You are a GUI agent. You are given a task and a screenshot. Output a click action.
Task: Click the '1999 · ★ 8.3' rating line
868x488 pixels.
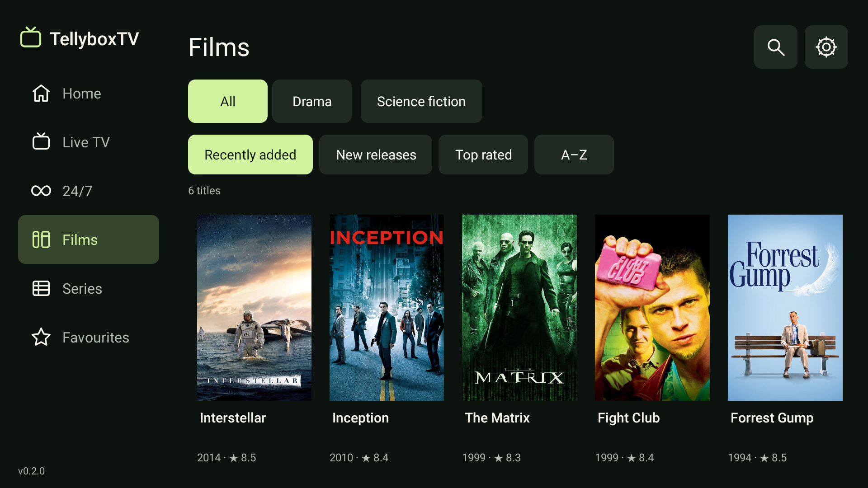point(491,458)
